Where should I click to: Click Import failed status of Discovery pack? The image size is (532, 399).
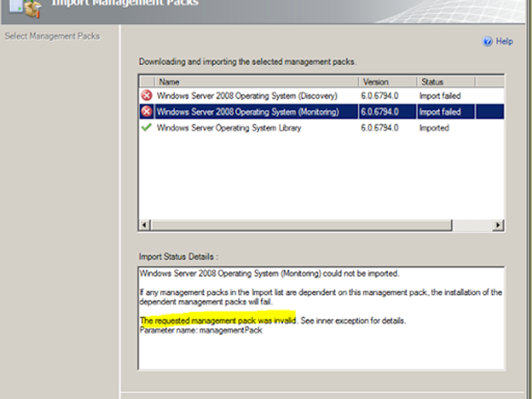point(440,96)
